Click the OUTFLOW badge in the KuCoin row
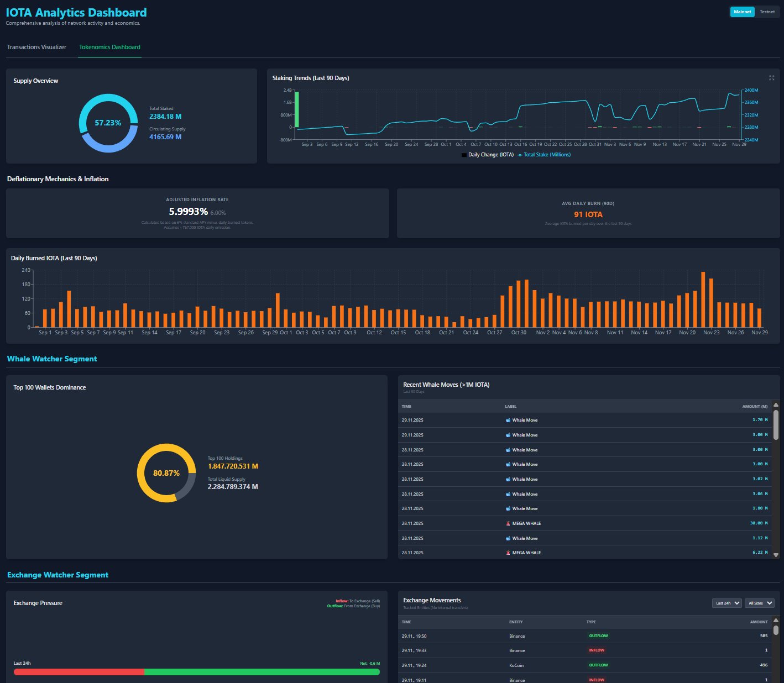The height and width of the screenshot is (683, 784). pyautogui.click(x=598, y=665)
